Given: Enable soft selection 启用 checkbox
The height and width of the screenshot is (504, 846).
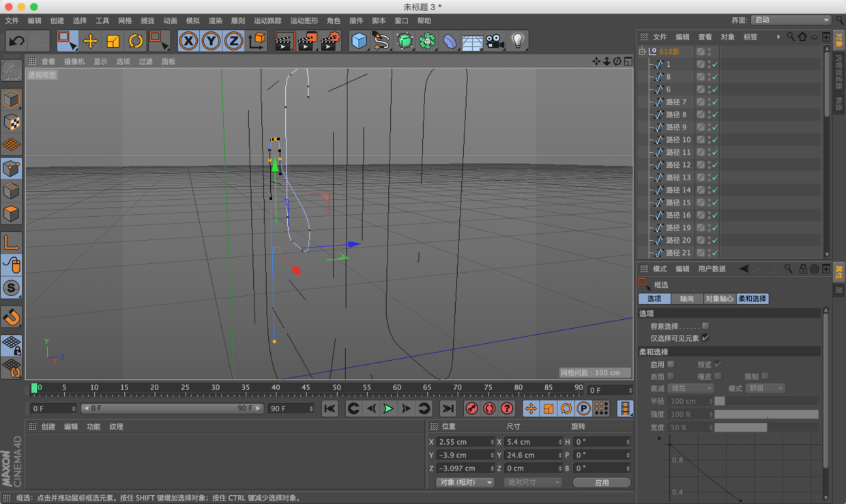Looking at the screenshot, I should pos(671,364).
